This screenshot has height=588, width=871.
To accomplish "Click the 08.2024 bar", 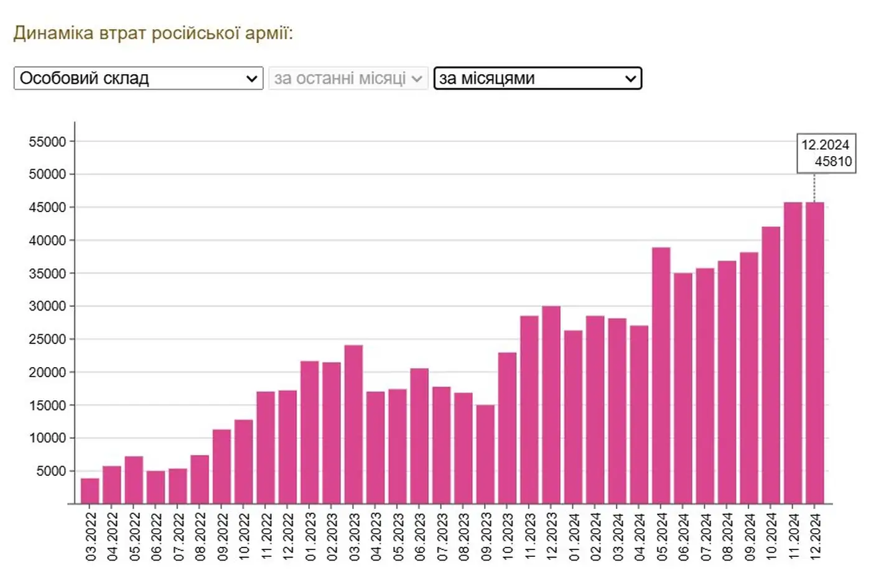I will pos(727,382).
